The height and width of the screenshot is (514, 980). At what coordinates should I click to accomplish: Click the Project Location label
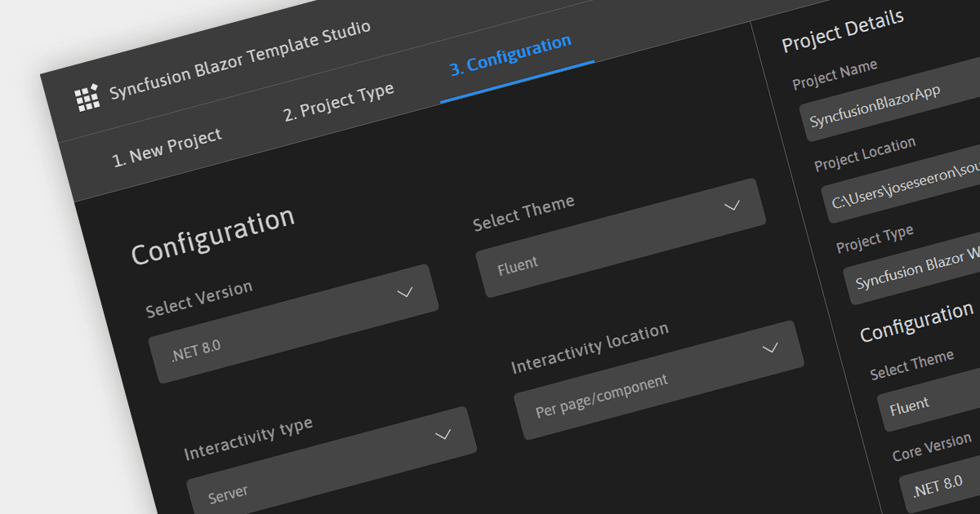pyautogui.click(x=865, y=155)
